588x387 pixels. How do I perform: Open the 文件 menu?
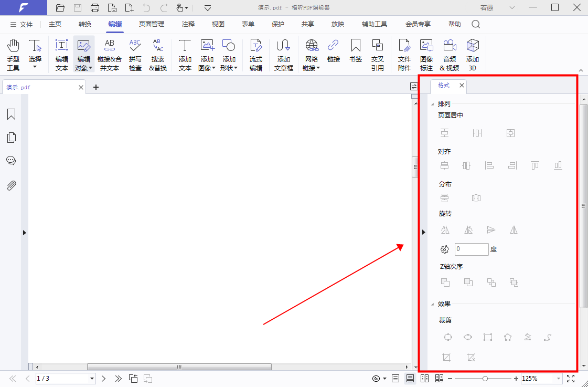pyautogui.click(x=22, y=24)
